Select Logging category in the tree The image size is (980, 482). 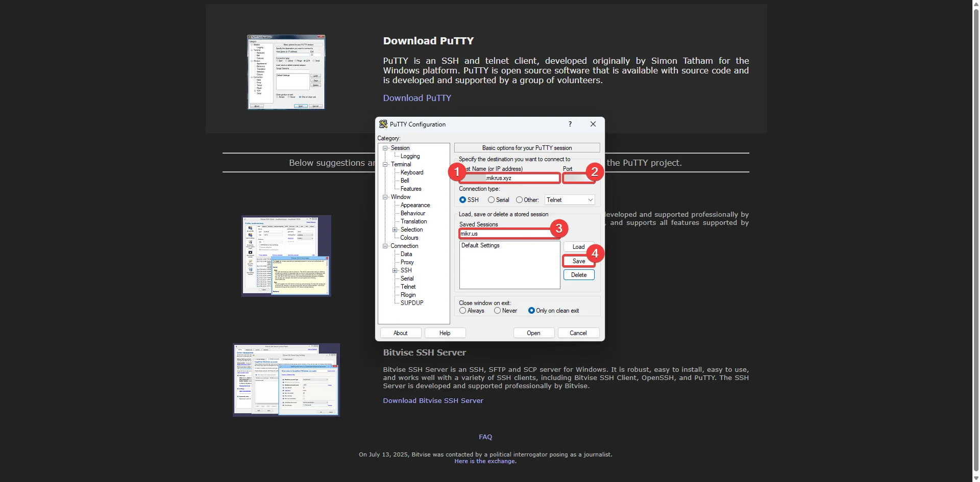pos(410,156)
